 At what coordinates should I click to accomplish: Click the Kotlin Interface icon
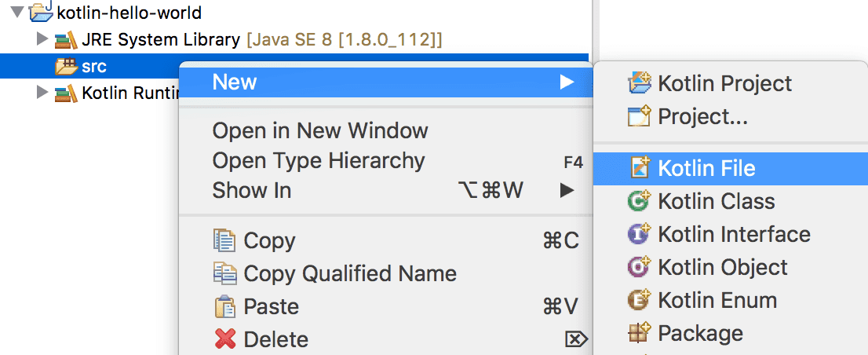click(640, 234)
